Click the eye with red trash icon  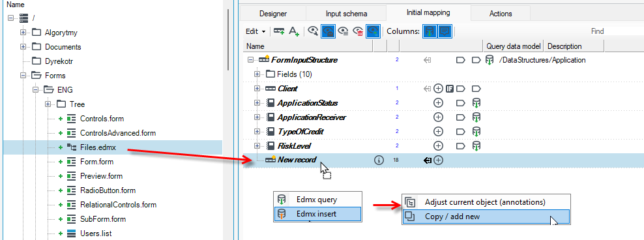click(359, 31)
